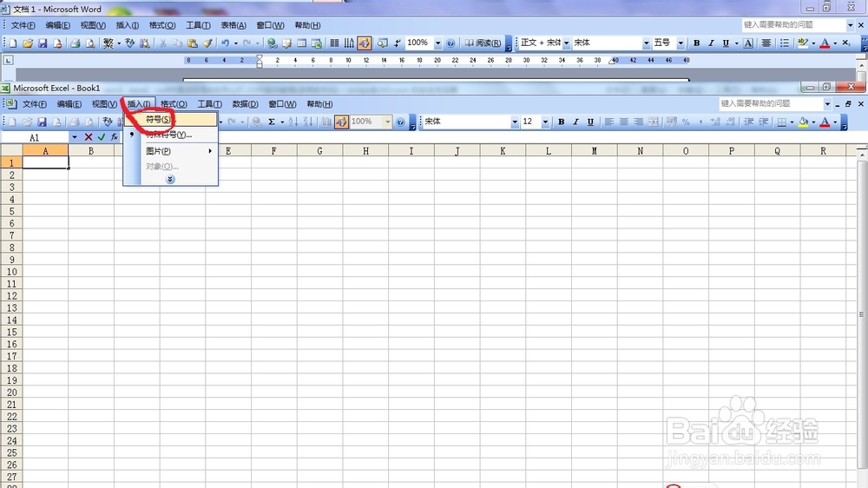Click Columns icon in Word toolbar
This screenshot has height=488, width=868.
tap(334, 43)
